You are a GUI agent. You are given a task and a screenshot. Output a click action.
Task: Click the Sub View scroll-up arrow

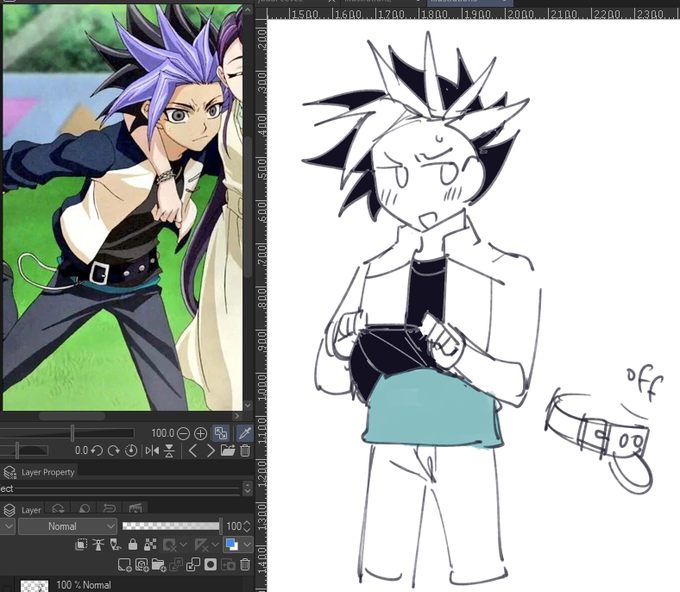click(248, 10)
